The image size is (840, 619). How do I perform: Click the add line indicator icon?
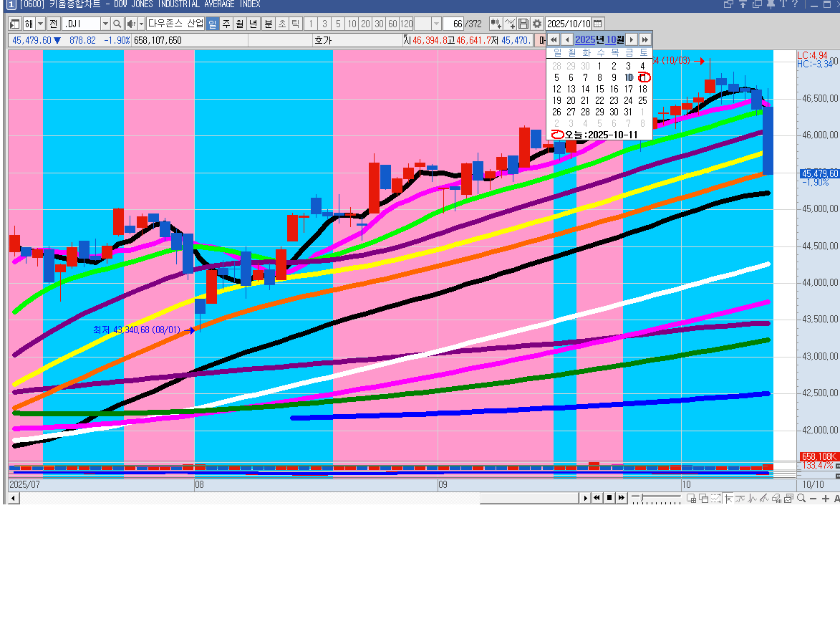click(509, 24)
